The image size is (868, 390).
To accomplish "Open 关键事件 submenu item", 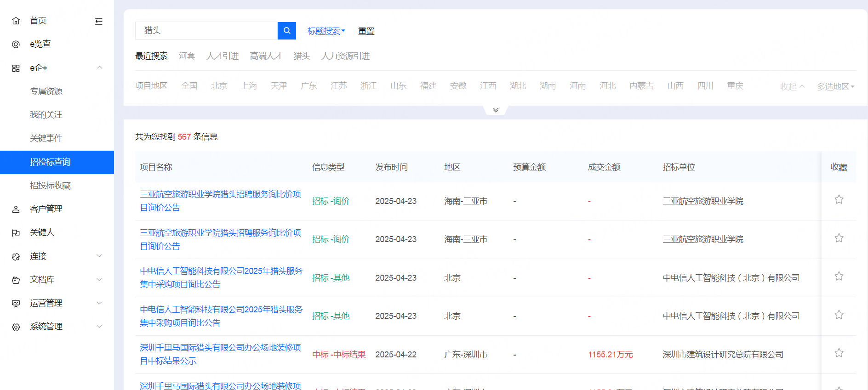I will 46,138.
